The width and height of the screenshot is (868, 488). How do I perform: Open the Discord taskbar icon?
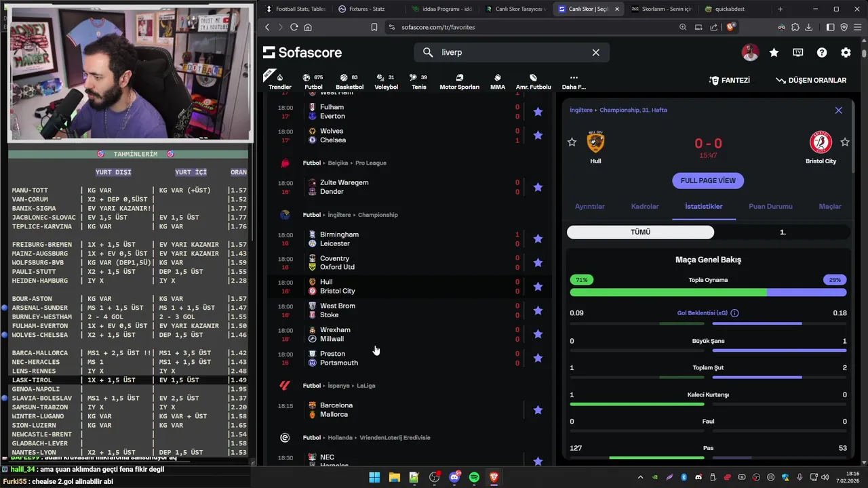point(454,477)
